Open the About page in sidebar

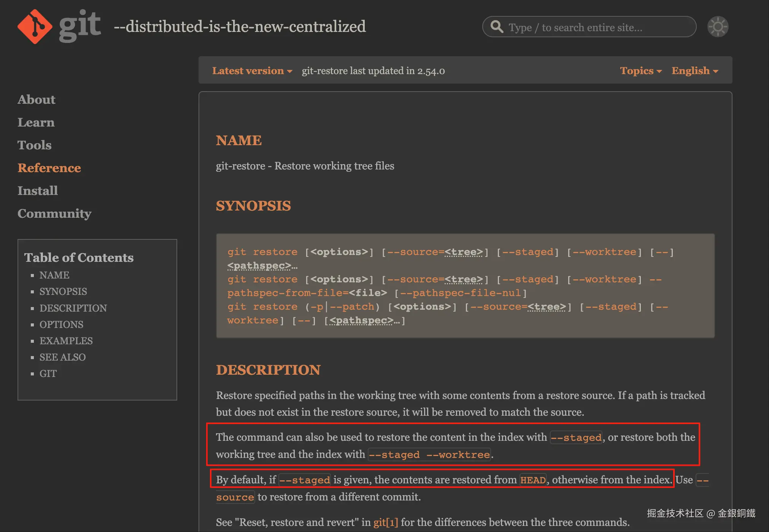[37, 100]
